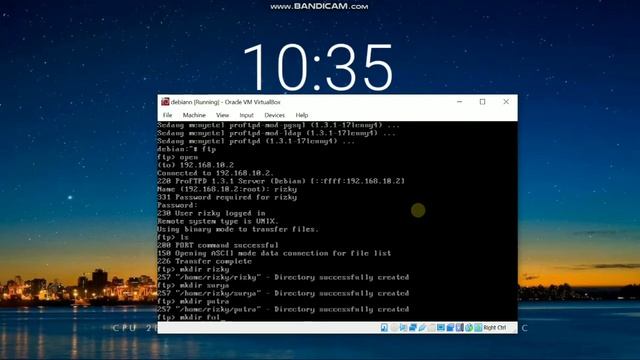The image size is (640, 360).
Task: Minimize the debiann VirtualBox window
Action: tap(460, 102)
